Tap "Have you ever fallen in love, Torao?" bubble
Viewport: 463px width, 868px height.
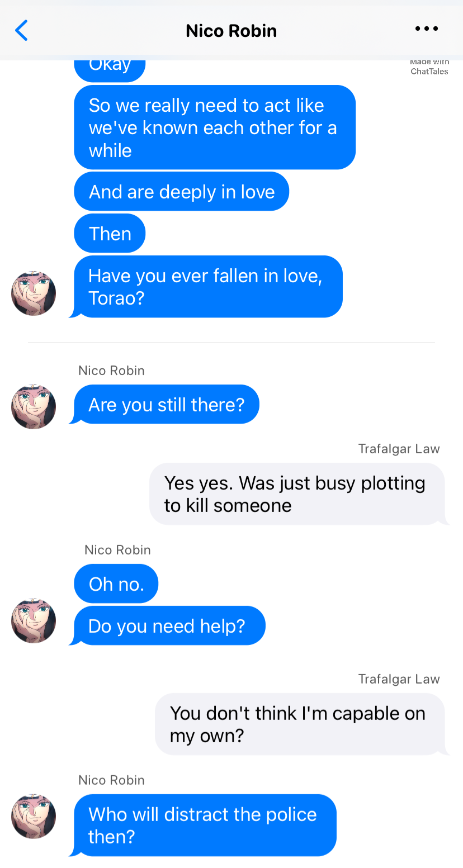coord(207,287)
